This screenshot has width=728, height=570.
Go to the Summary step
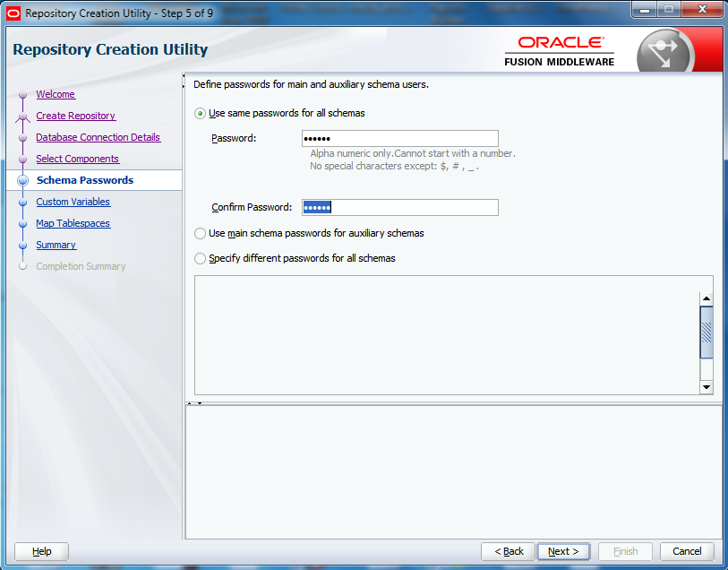[56, 245]
